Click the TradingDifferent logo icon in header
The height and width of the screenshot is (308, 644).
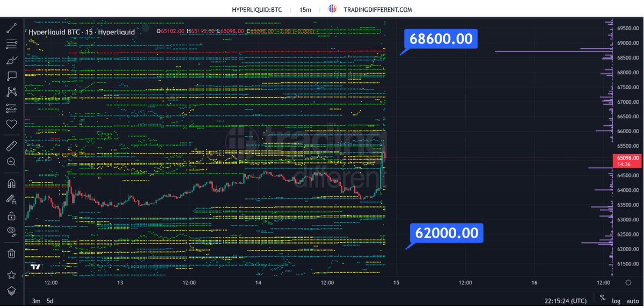tap(333, 9)
